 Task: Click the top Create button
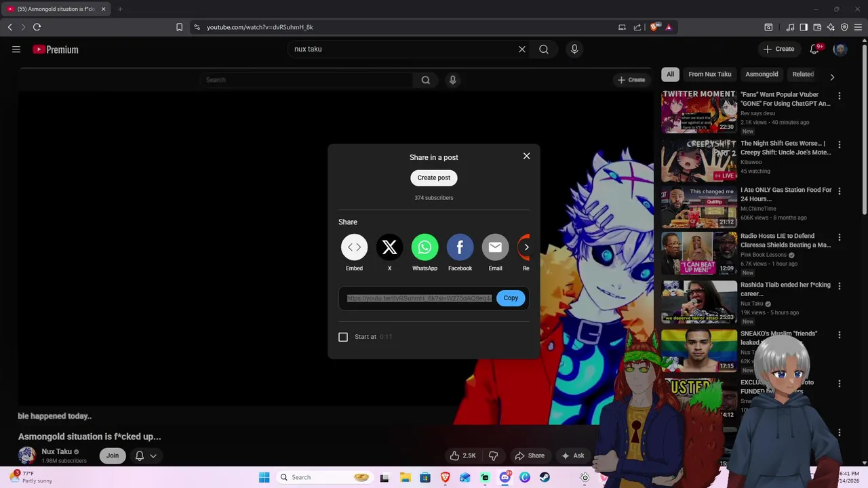click(778, 49)
